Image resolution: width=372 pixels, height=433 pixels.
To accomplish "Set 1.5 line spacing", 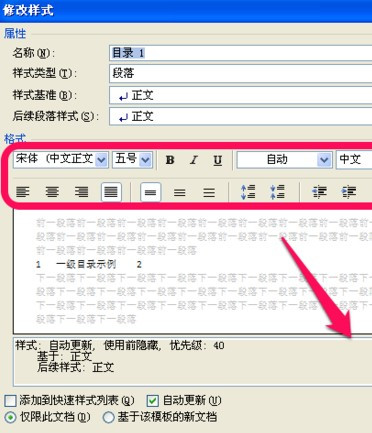I will [x=180, y=192].
